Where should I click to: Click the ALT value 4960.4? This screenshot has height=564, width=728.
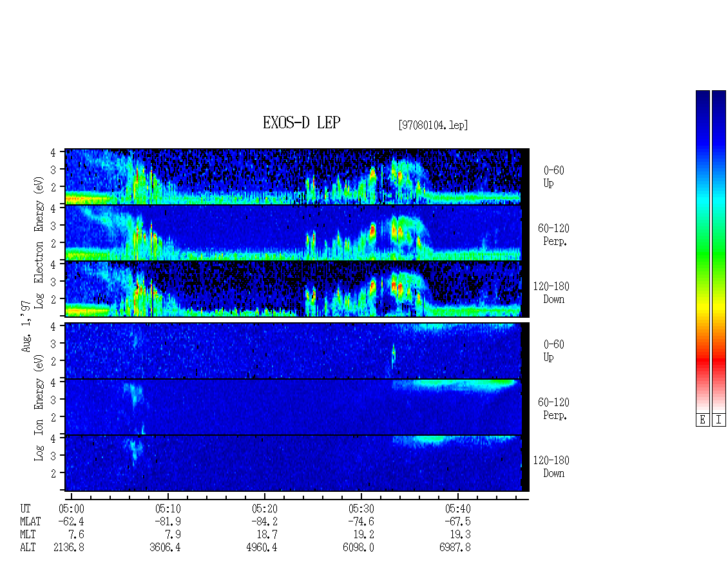[262, 548]
